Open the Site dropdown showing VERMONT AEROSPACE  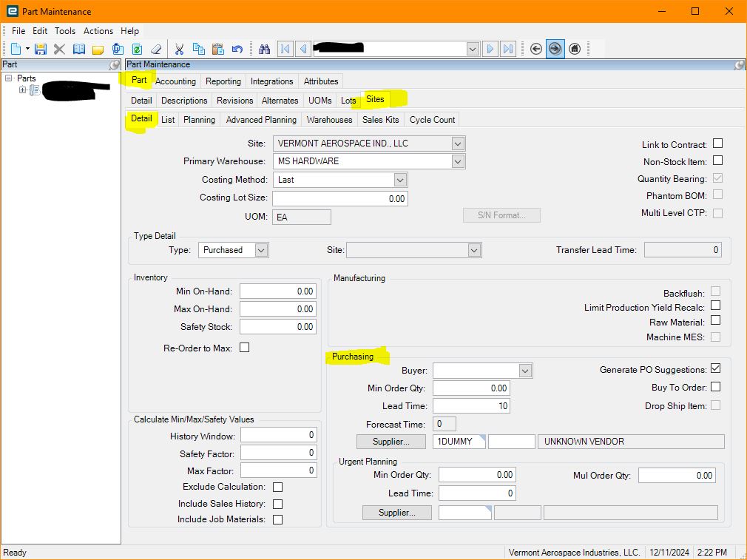pos(458,144)
